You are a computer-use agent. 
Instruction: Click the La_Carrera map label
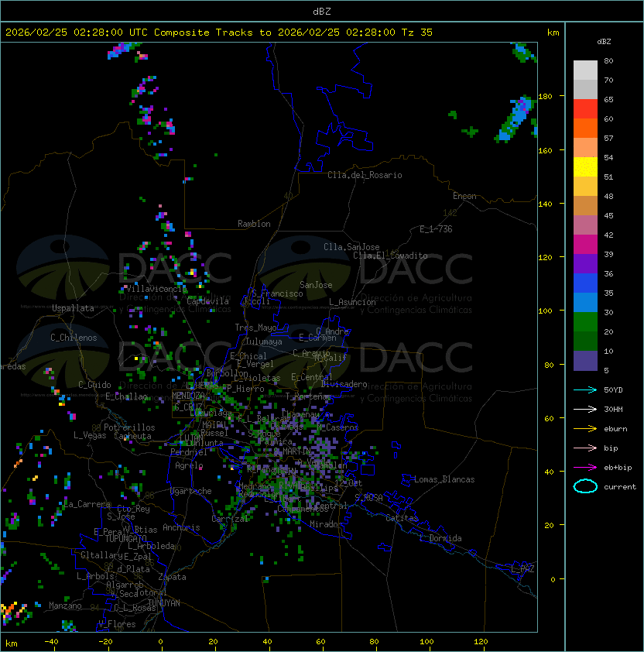point(87,504)
